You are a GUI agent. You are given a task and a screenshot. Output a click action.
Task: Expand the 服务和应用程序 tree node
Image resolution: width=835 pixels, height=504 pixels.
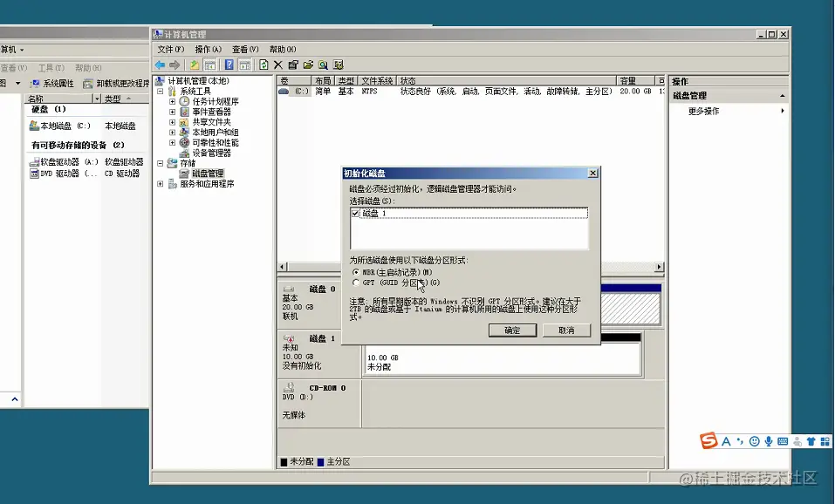(x=160, y=184)
